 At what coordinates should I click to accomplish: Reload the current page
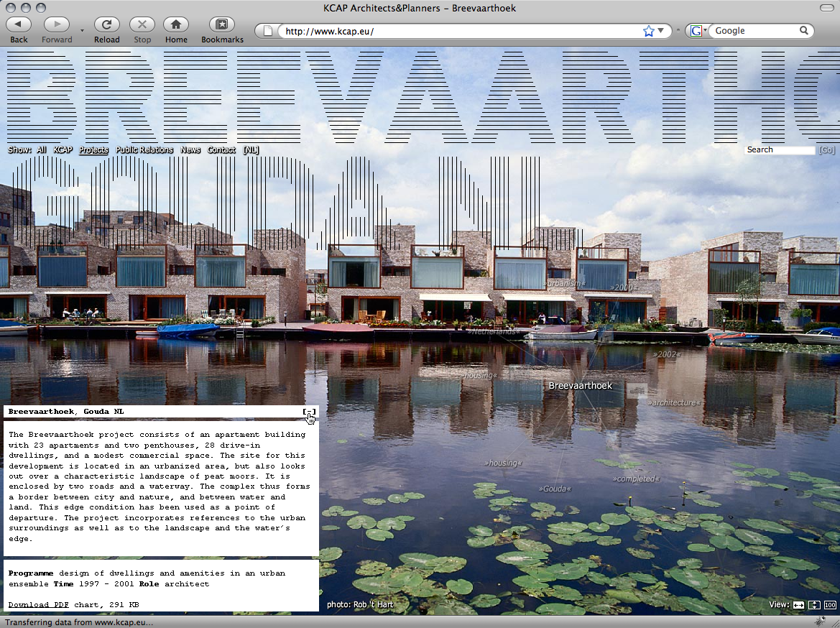point(107,24)
